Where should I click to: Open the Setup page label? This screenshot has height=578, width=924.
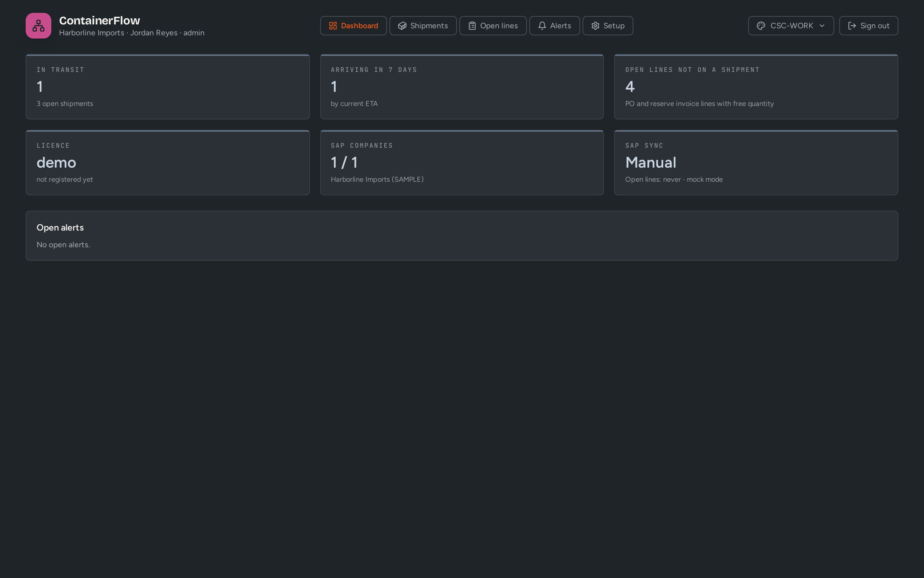point(614,26)
